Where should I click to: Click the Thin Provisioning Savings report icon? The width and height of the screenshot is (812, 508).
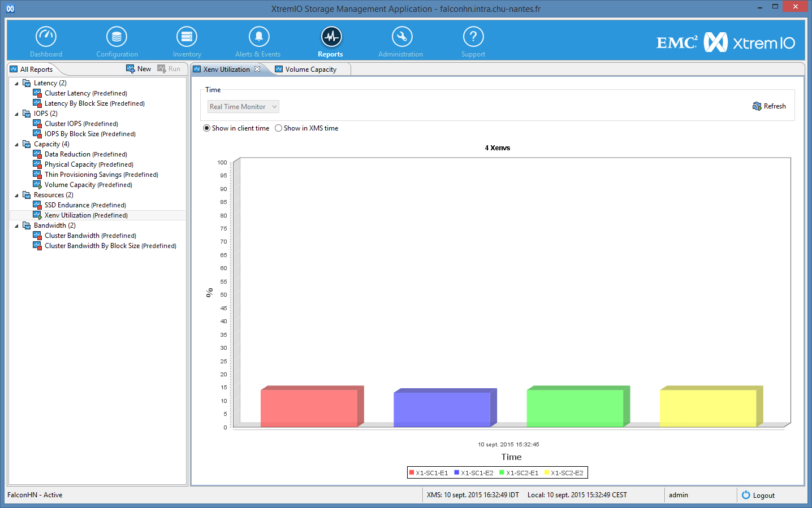pos(37,175)
